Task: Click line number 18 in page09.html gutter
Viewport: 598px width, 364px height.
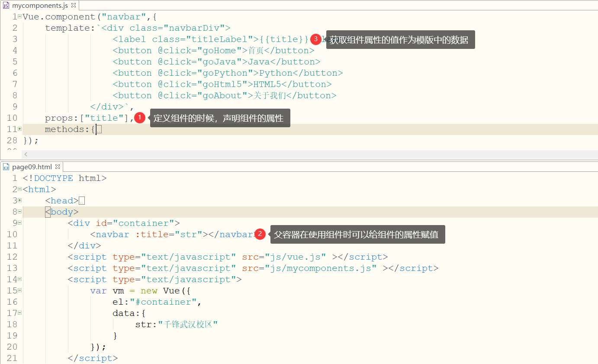Action: (12, 325)
